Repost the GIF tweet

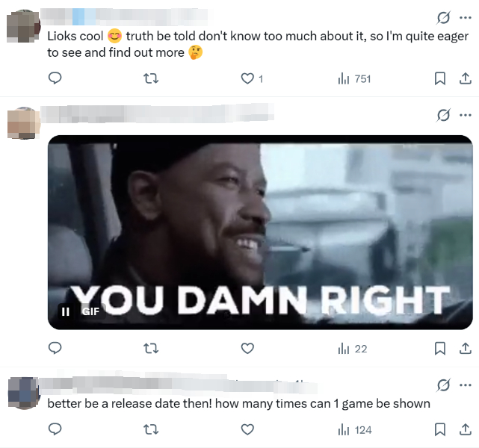coord(151,349)
